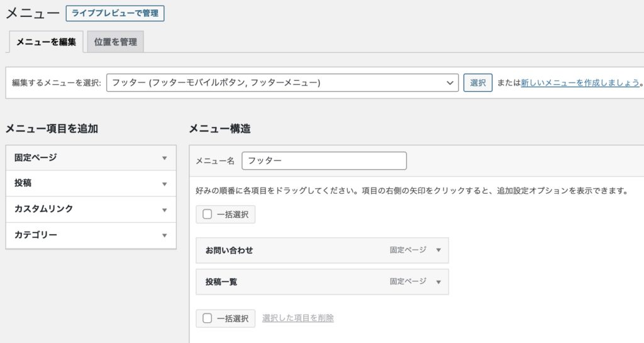644x343 pixels.
Task: Open 投稿一覧 item settings arrow
Action: 438,282
